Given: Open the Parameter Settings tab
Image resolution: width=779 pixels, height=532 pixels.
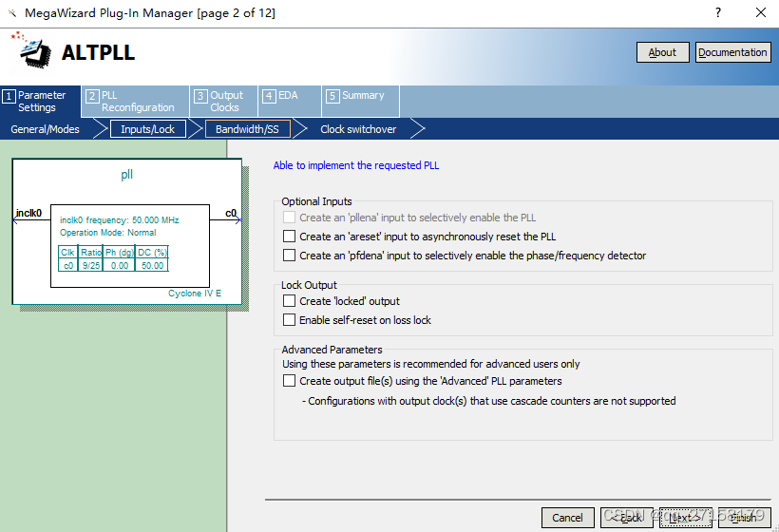Looking at the screenshot, I should click(x=40, y=102).
